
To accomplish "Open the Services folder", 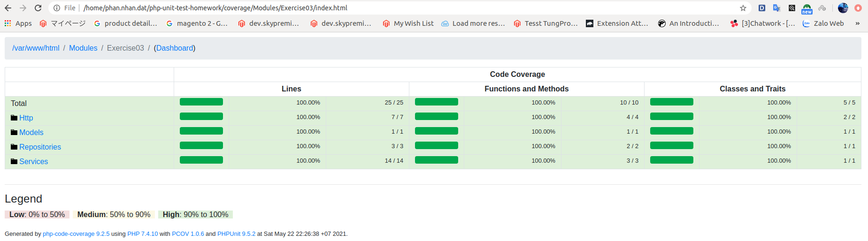I will 34,161.
